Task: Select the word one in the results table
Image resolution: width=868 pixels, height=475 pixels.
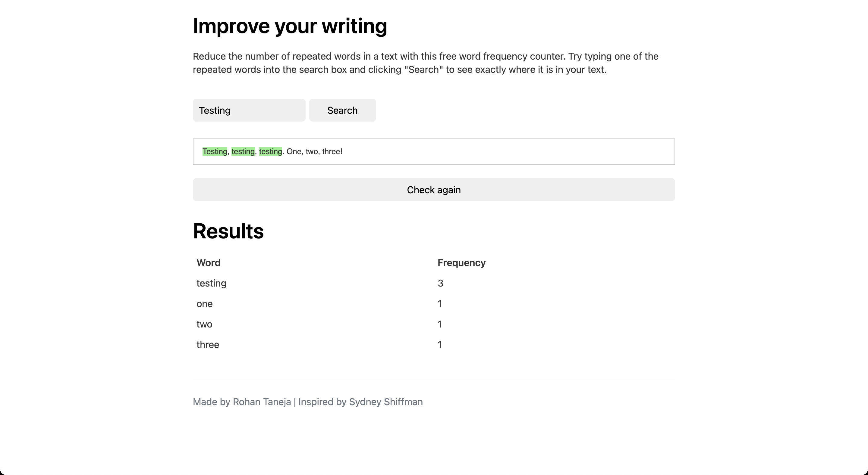Action: tap(204, 304)
